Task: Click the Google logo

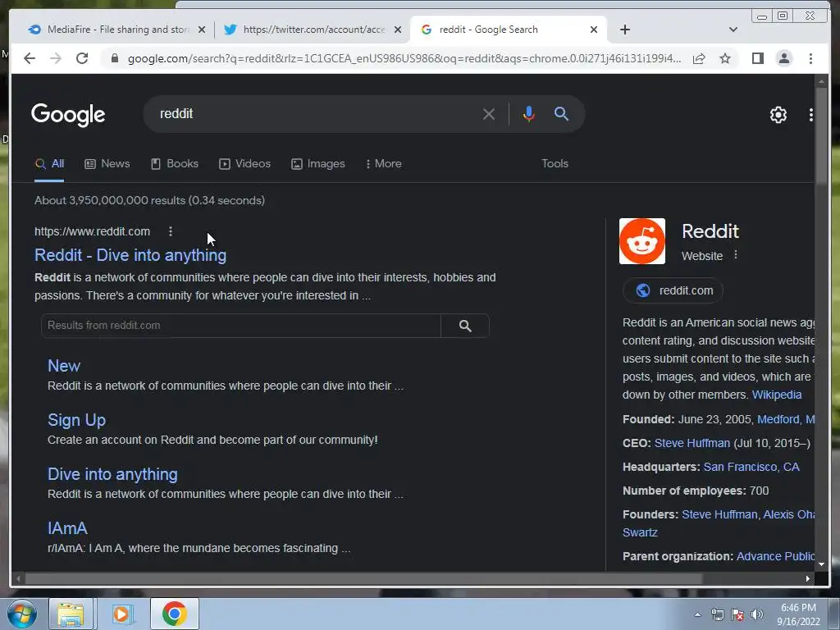Action: coord(68,115)
